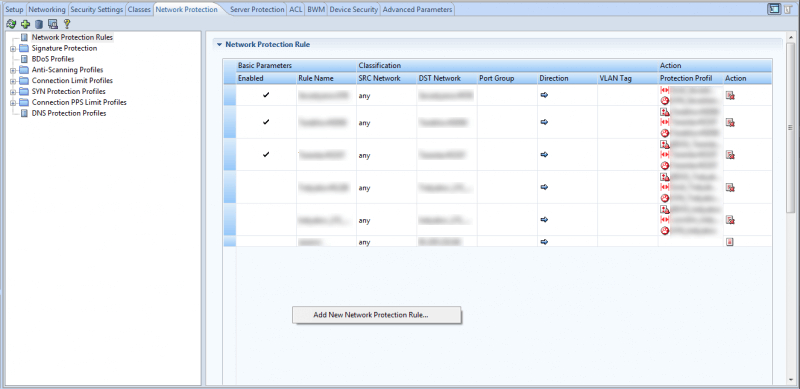The image size is (800, 389).
Task: Click the Action icon in the fifth rule row
Action: [x=730, y=220]
